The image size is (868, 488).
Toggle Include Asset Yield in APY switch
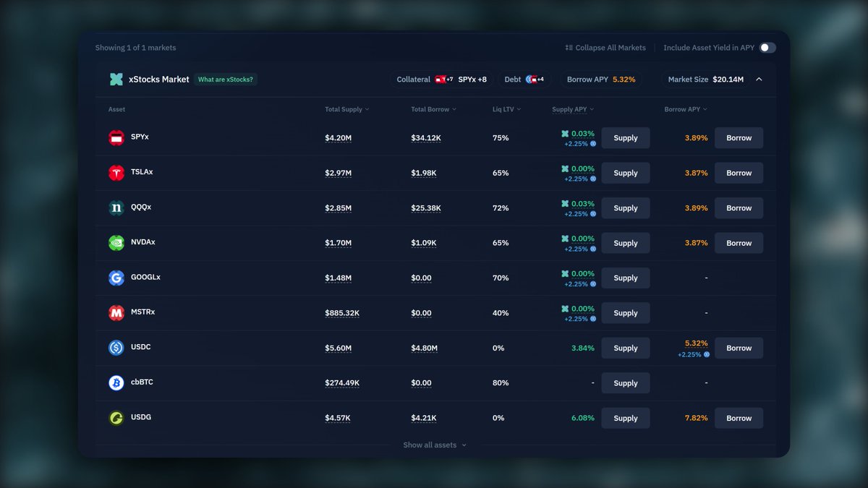pos(767,48)
